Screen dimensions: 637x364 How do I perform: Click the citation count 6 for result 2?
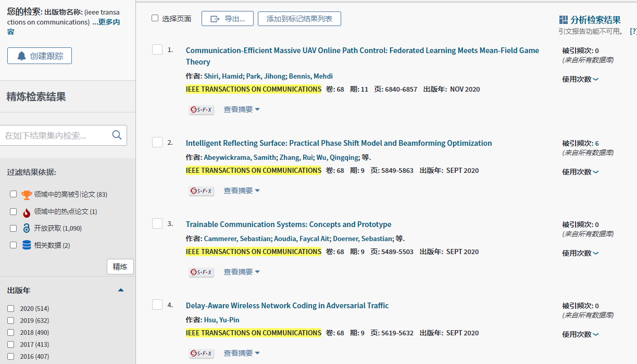(597, 143)
